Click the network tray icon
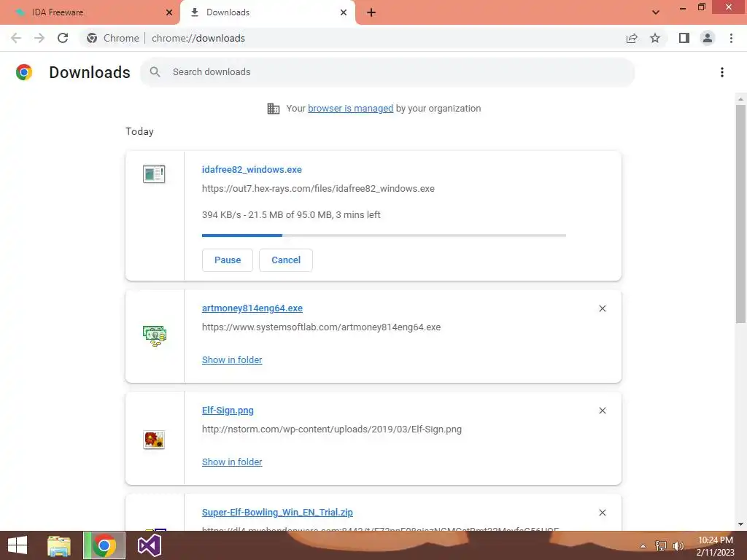The width and height of the screenshot is (747, 560). (x=660, y=546)
